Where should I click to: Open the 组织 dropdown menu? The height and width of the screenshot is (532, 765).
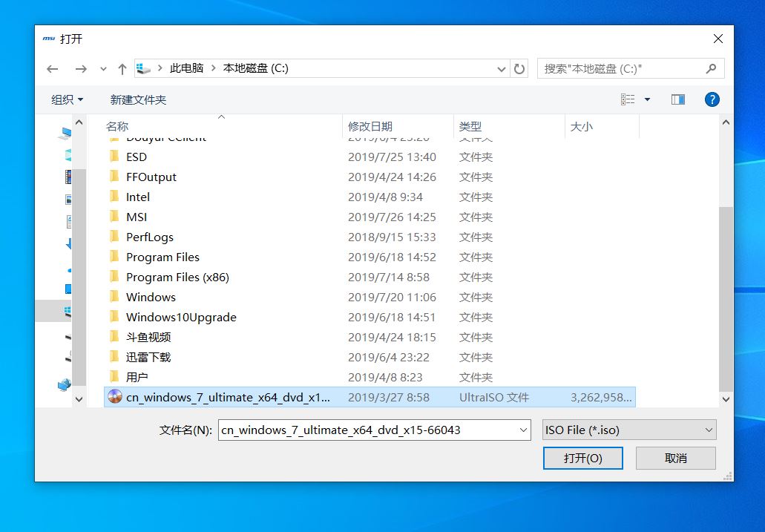[67, 99]
